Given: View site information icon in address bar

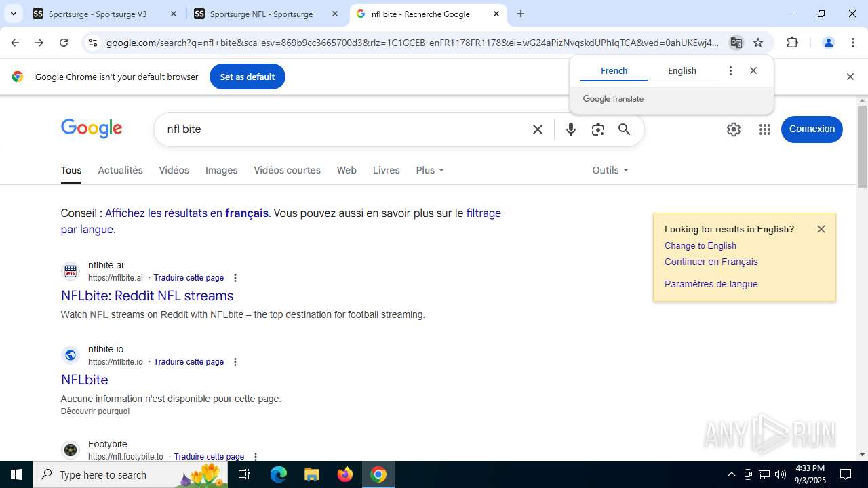Looking at the screenshot, I should coord(93,43).
